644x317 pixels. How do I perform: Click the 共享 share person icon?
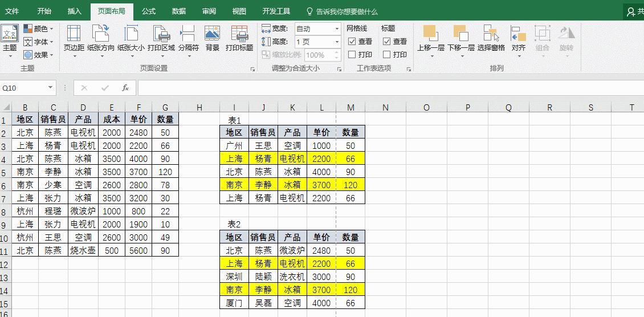pos(631,13)
